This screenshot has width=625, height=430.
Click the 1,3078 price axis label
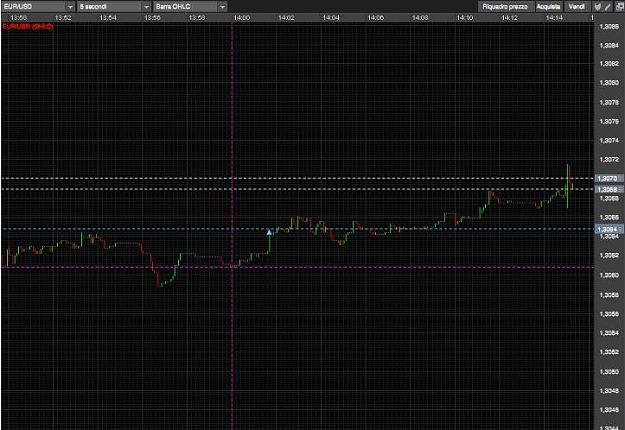pyautogui.click(x=609, y=102)
